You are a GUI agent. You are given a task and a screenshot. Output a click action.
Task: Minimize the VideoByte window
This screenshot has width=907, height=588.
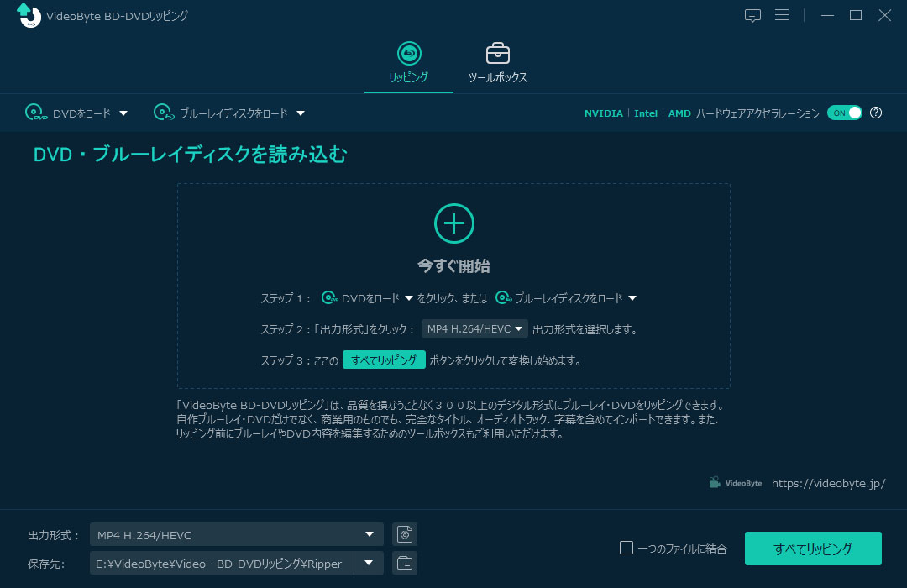828,16
